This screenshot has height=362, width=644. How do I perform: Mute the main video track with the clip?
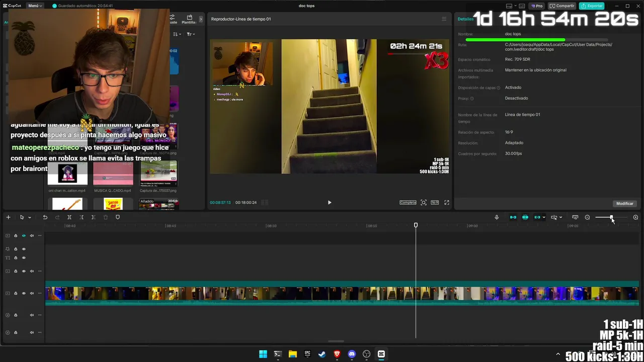[x=32, y=293]
